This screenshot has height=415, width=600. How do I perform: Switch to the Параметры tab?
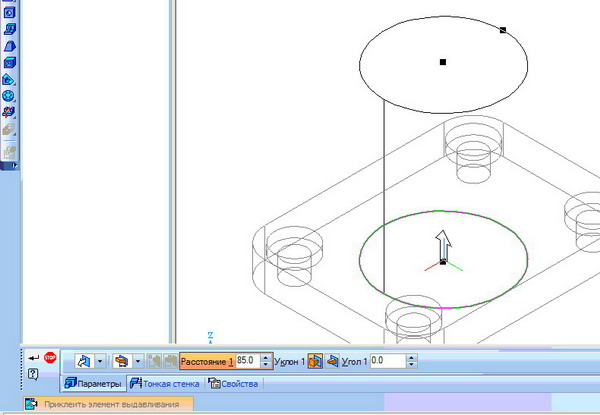(x=92, y=384)
